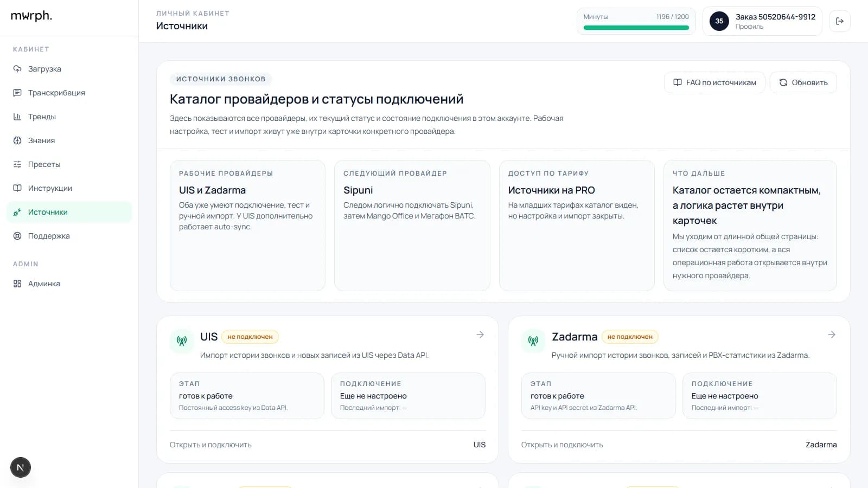Open the Пресеты presets icon
868x488 pixels.
(17, 164)
